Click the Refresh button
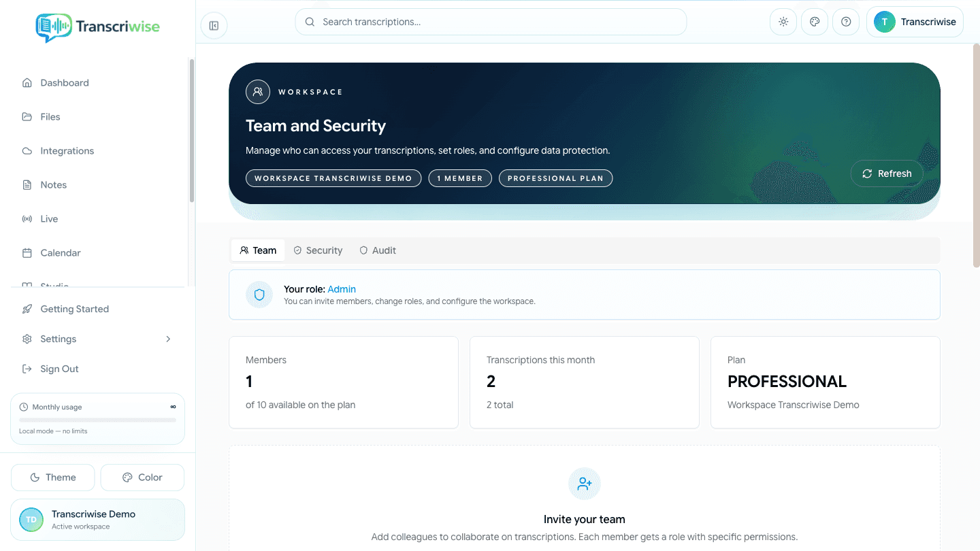 [x=887, y=173]
